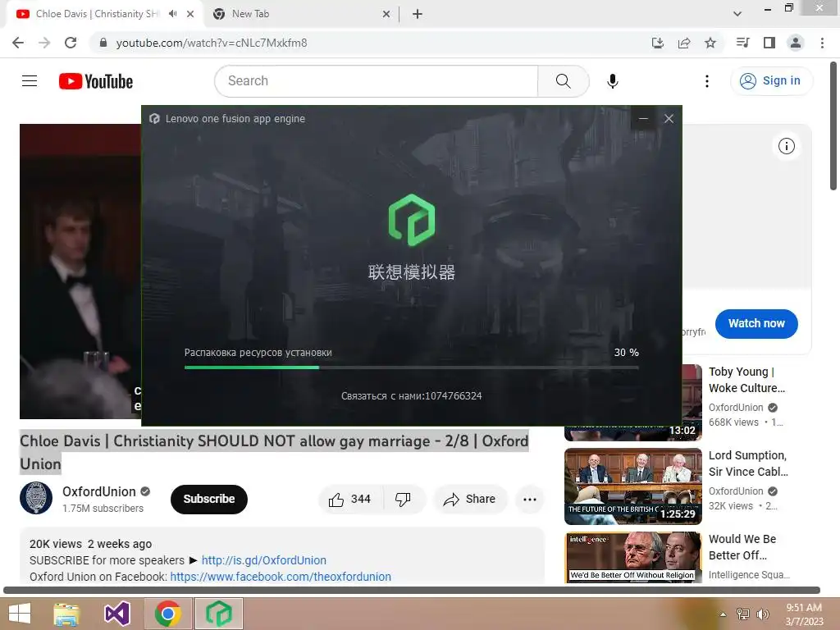Open site info padlock icon
The image size is (840, 630).
pyautogui.click(x=103, y=43)
